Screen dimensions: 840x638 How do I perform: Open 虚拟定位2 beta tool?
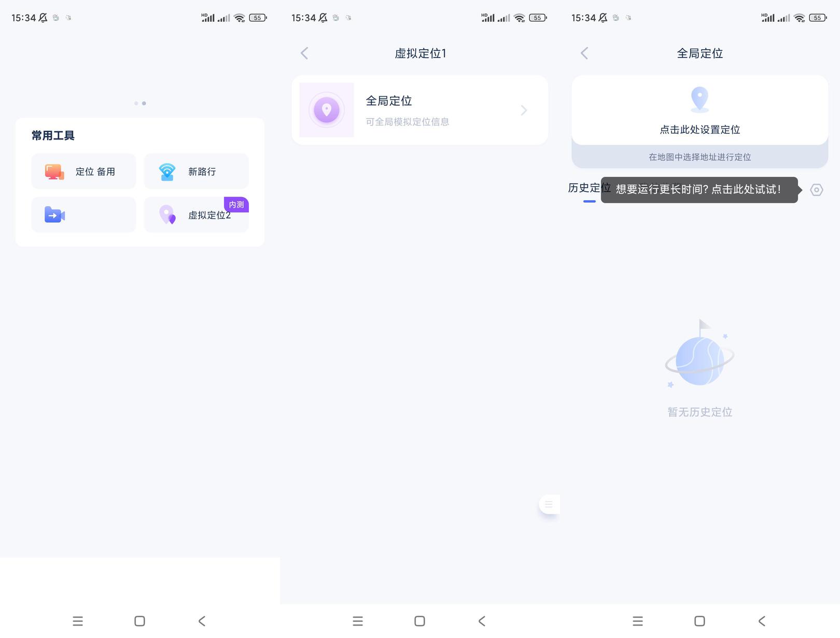(196, 215)
